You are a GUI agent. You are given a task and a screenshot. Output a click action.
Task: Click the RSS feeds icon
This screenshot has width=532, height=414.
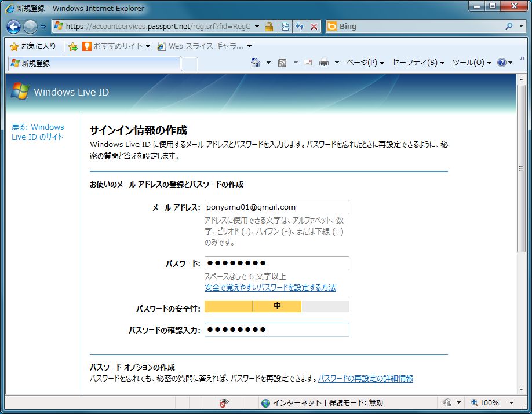point(282,63)
